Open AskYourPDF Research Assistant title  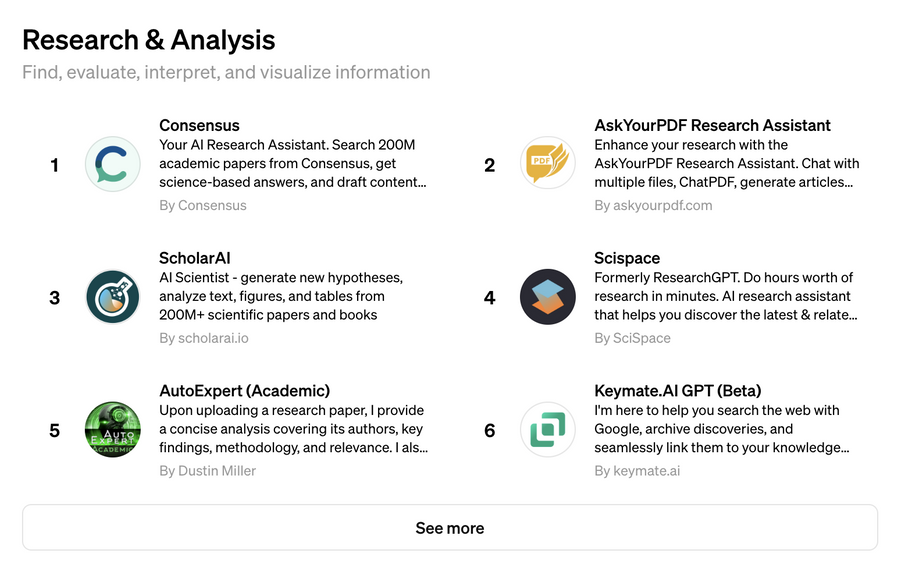[712, 125]
